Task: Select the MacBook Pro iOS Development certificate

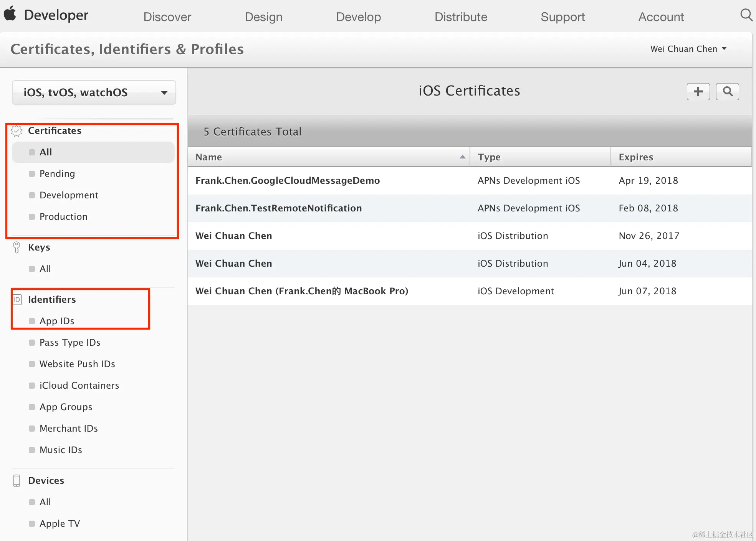Action: click(x=301, y=291)
